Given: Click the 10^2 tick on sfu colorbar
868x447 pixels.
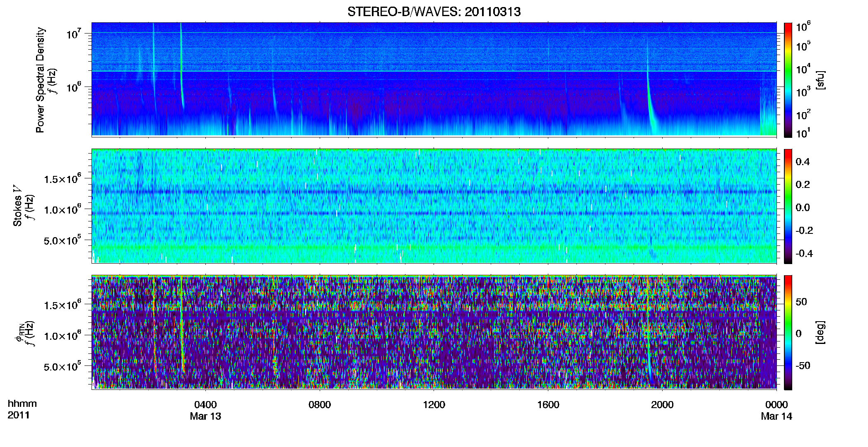Looking at the screenshot, I should click(x=803, y=115).
